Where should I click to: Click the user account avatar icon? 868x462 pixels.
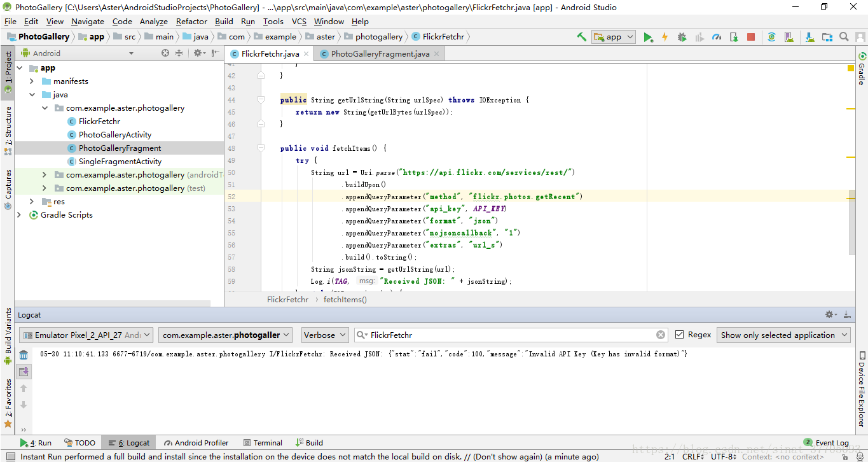click(x=859, y=37)
